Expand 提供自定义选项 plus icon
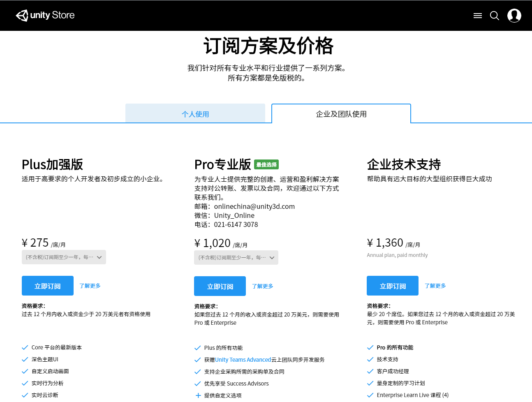 [x=198, y=395]
